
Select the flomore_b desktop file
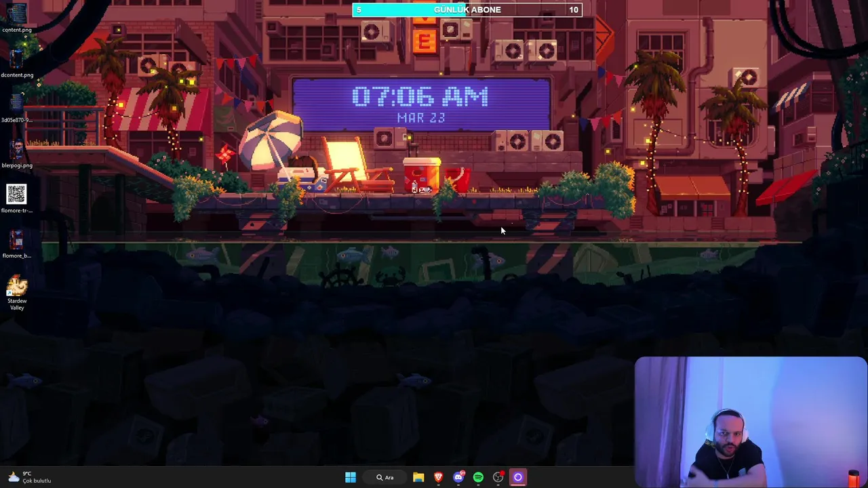(x=16, y=243)
